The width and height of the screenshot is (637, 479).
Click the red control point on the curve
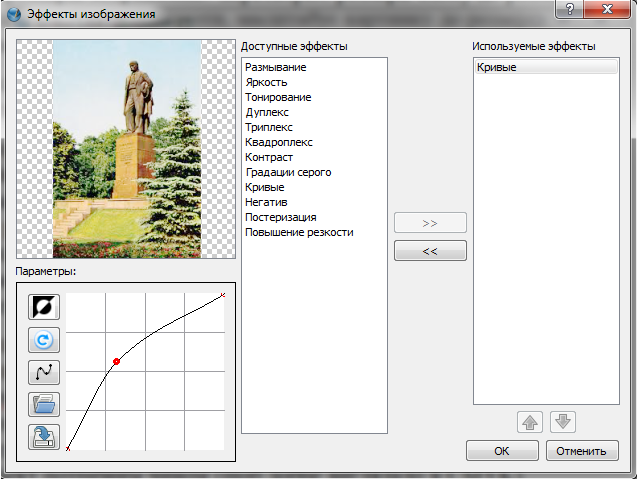[x=117, y=361]
